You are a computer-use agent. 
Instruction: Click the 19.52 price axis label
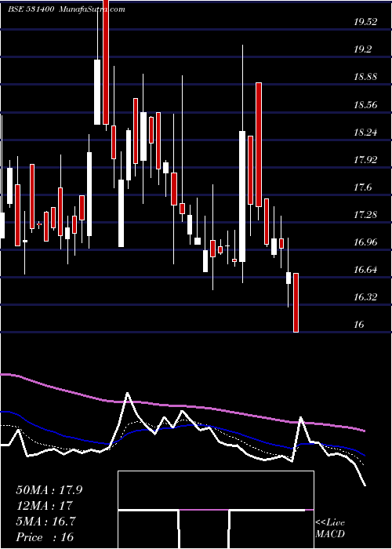[x=365, y=22]
